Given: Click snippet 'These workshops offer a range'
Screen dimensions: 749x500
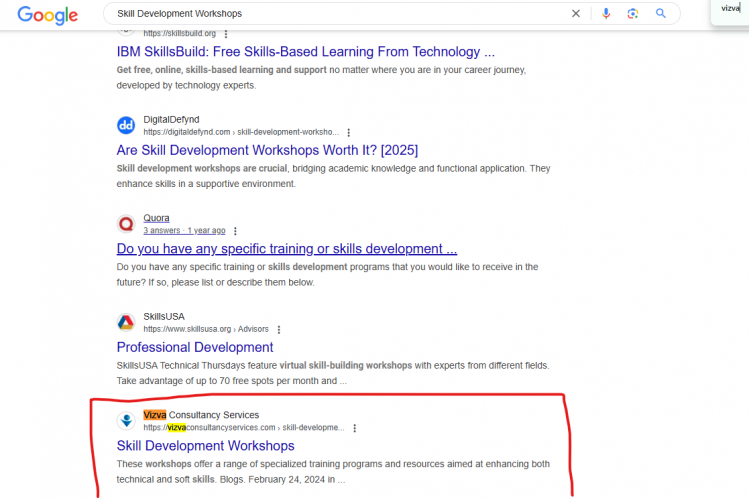Looking at the screenshot, I should 187,464.
